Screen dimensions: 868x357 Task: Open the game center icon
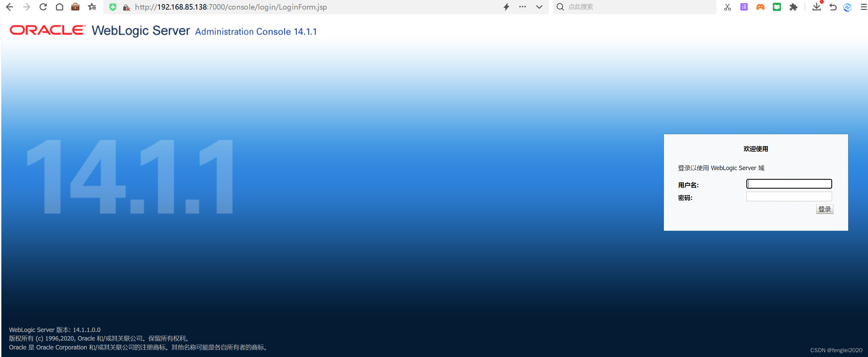(760, 7)
